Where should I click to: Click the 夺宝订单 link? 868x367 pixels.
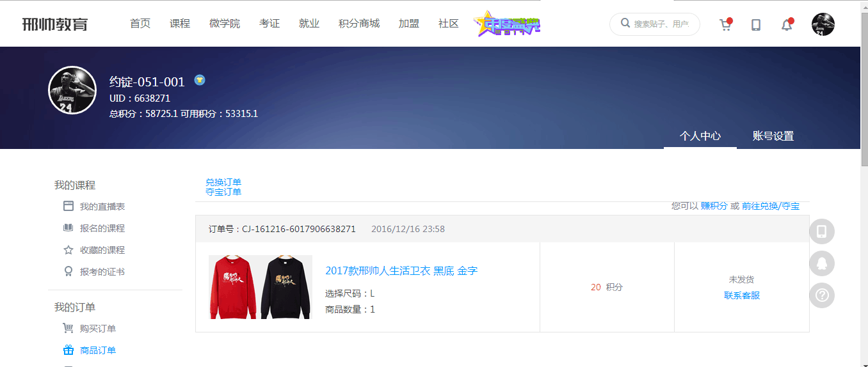click(x=223, y=192)
